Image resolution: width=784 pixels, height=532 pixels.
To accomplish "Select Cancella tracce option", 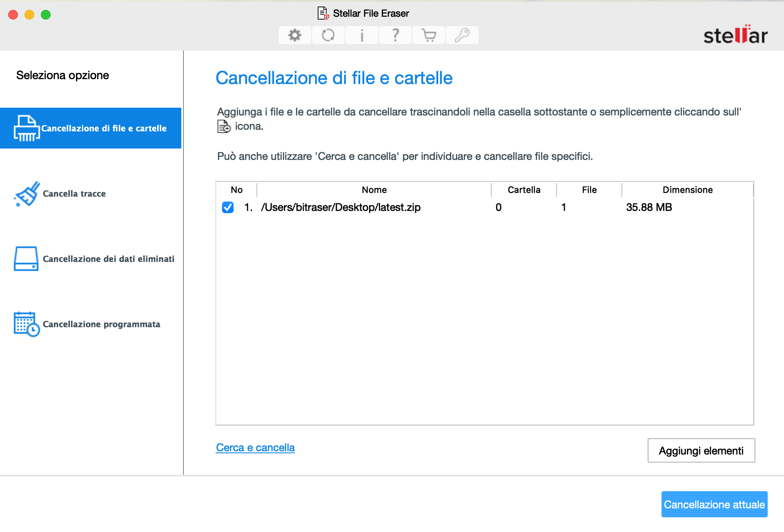I will 91,193.
